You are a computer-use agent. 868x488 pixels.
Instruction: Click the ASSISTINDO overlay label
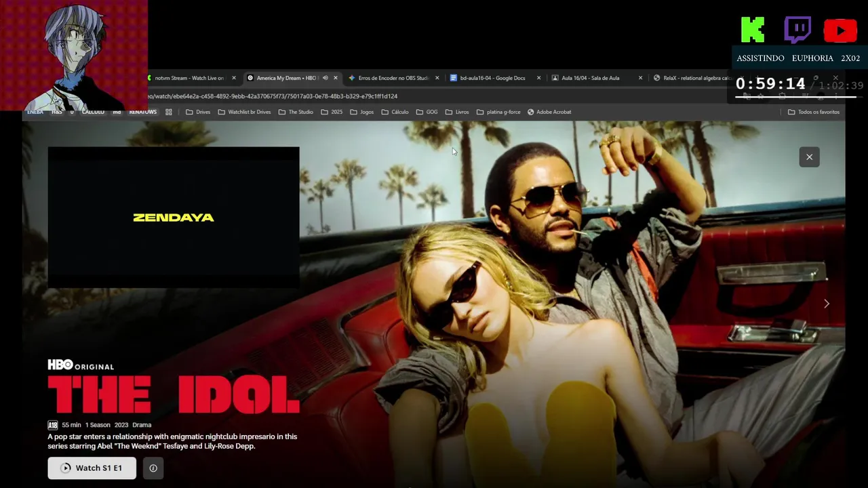(760, 58)
